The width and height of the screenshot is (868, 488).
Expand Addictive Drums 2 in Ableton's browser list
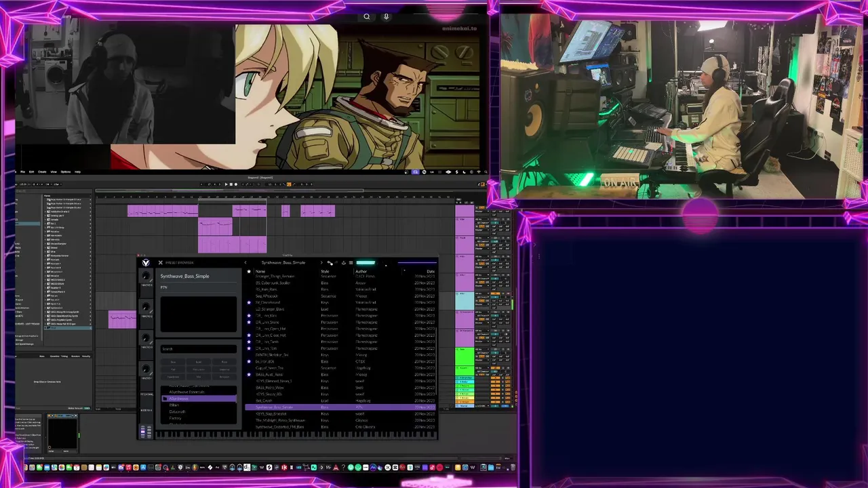[45, 211]
